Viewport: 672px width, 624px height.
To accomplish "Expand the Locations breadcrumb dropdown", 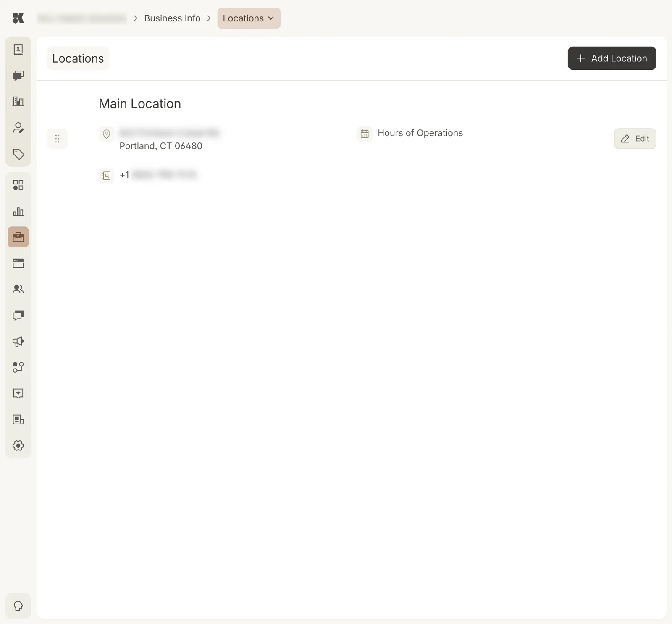I will (x=249, y=18).
